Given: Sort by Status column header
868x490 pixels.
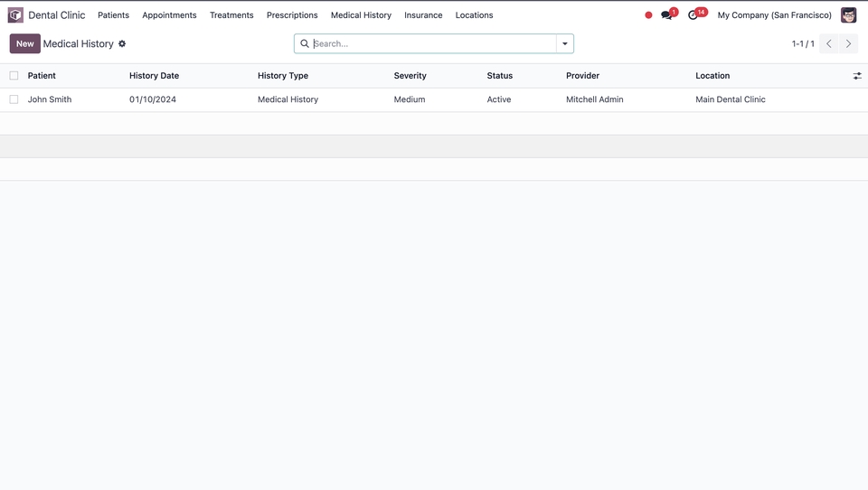Looking at the screenshot, I should point(500,76).
